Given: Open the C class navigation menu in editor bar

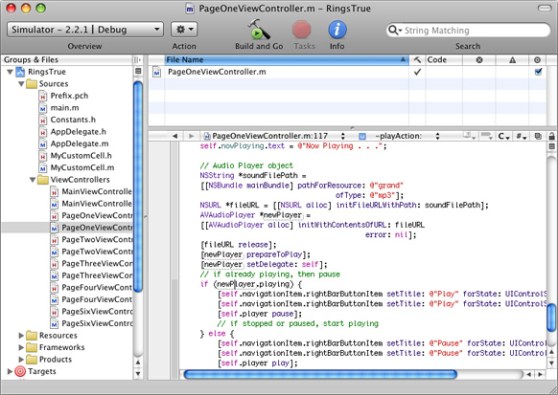Looking at the screenshot, I should (x=504, y=136).
